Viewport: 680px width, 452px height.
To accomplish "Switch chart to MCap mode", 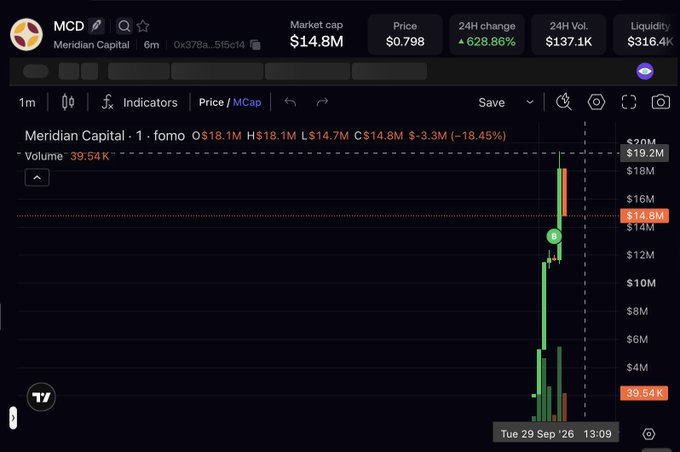I will 247,102.
